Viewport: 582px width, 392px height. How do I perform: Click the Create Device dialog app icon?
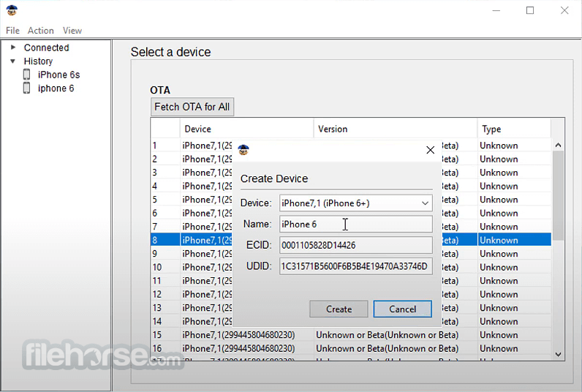point(243,150)
